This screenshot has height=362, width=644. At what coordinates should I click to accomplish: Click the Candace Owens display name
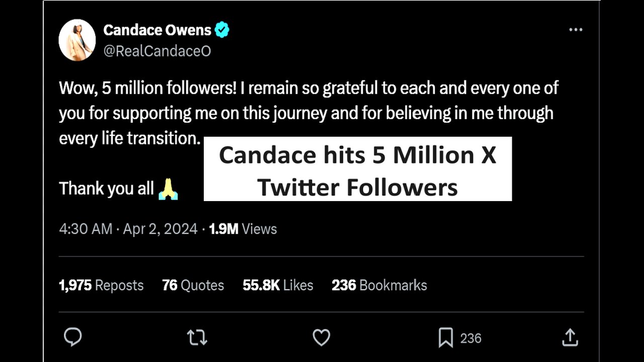157,30
